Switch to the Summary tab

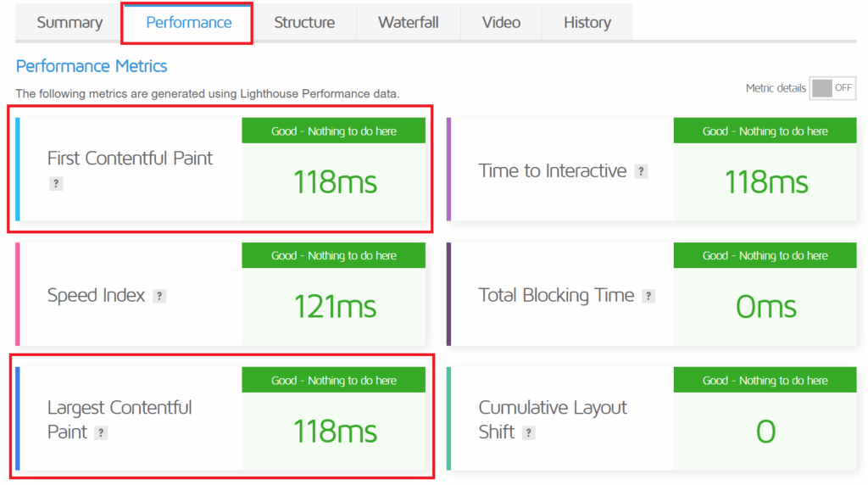(70, 23)
